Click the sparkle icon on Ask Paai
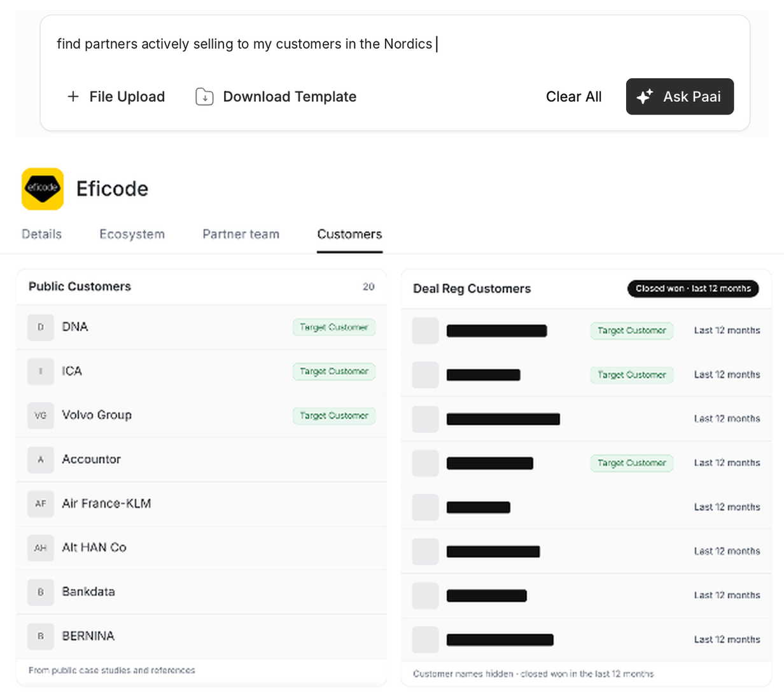 coord(645,97)
